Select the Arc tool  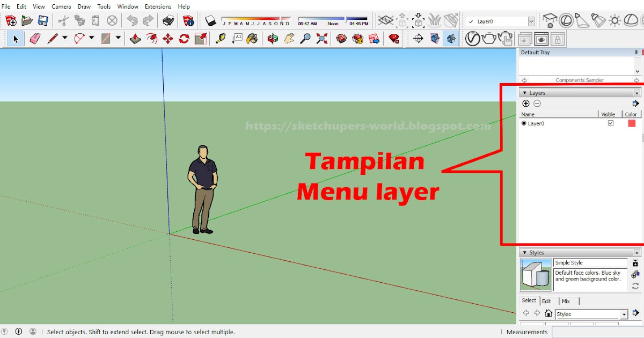click(79, 39)
